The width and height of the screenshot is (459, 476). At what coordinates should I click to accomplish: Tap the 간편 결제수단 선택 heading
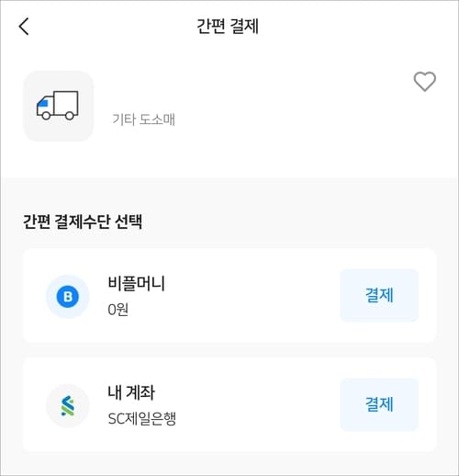pos(83,221)
